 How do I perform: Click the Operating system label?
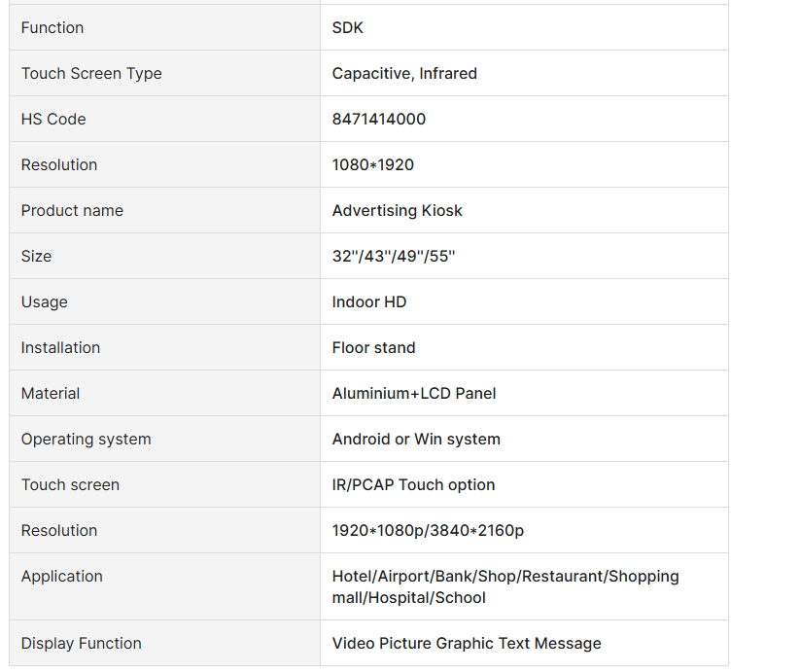[x=87, y=440]
